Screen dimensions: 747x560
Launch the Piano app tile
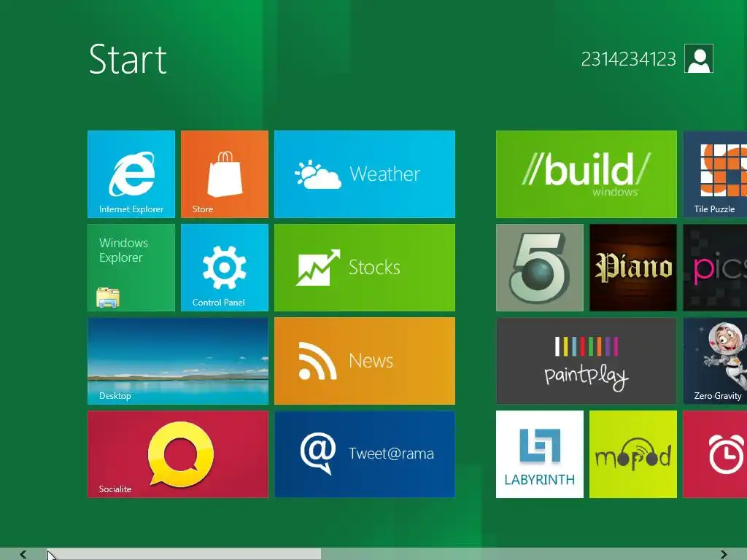point(632,267)
